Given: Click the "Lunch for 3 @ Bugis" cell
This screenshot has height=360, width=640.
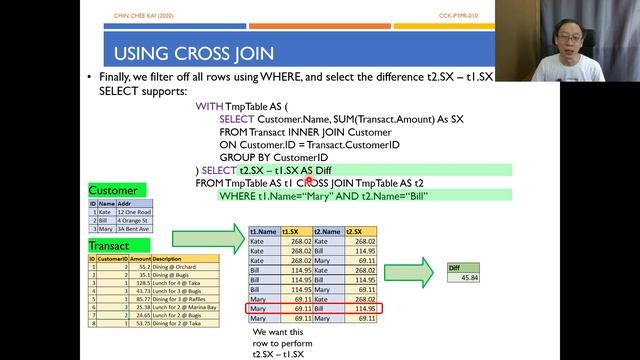Looking at the screenshot, I should [185, 291].
